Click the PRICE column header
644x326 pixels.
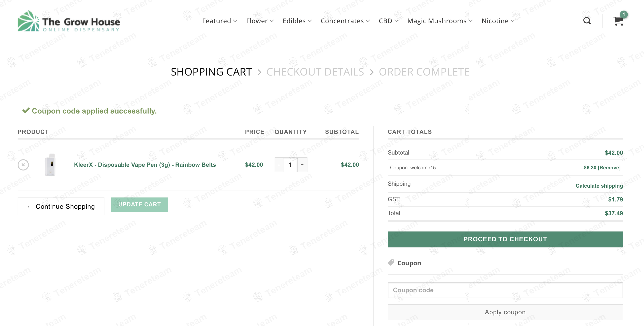pos(254,132)
